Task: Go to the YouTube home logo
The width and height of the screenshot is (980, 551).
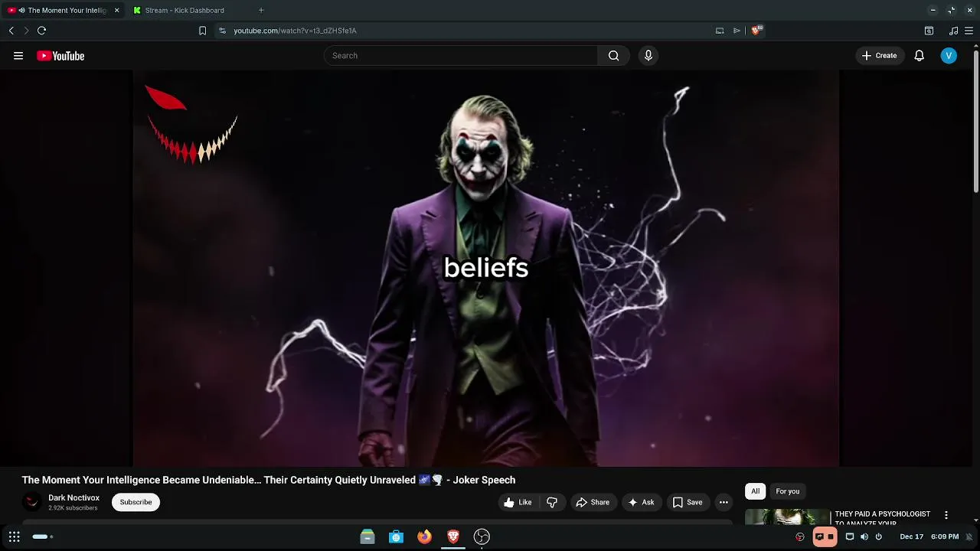Action: [60, 56]
